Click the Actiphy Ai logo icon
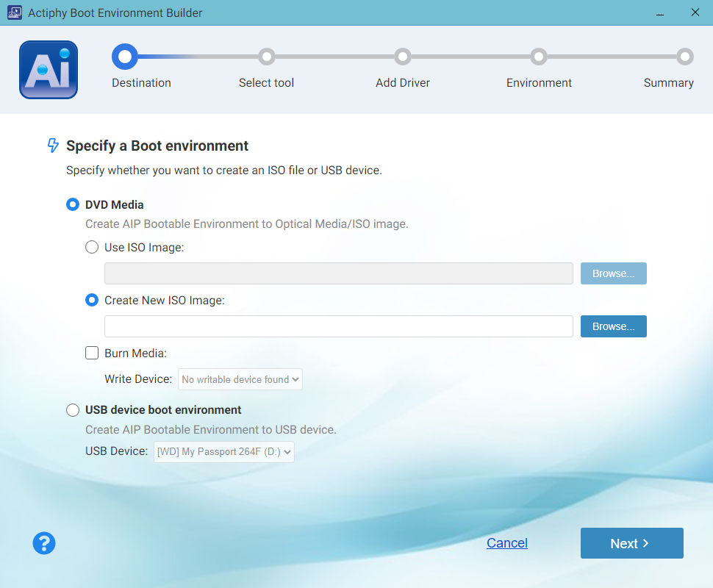Viewport: 713px width, 588px height. (49, 70)
